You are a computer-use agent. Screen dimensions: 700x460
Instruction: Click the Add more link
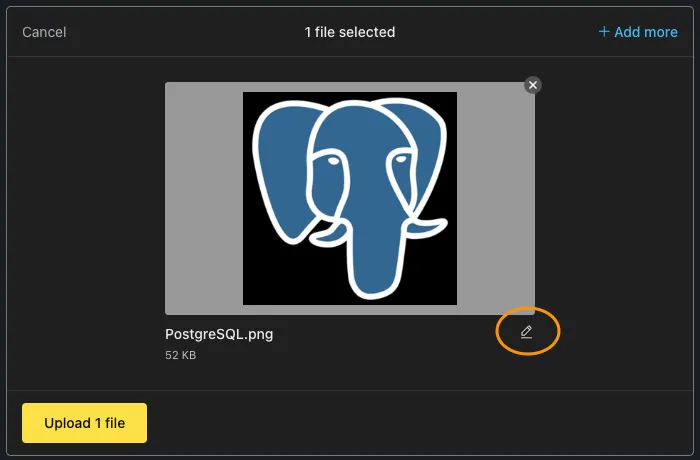638,32
